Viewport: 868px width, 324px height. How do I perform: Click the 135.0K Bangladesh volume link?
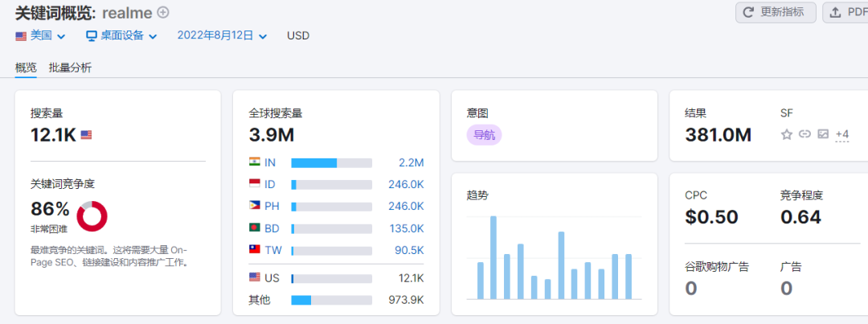tap(407, 229)
